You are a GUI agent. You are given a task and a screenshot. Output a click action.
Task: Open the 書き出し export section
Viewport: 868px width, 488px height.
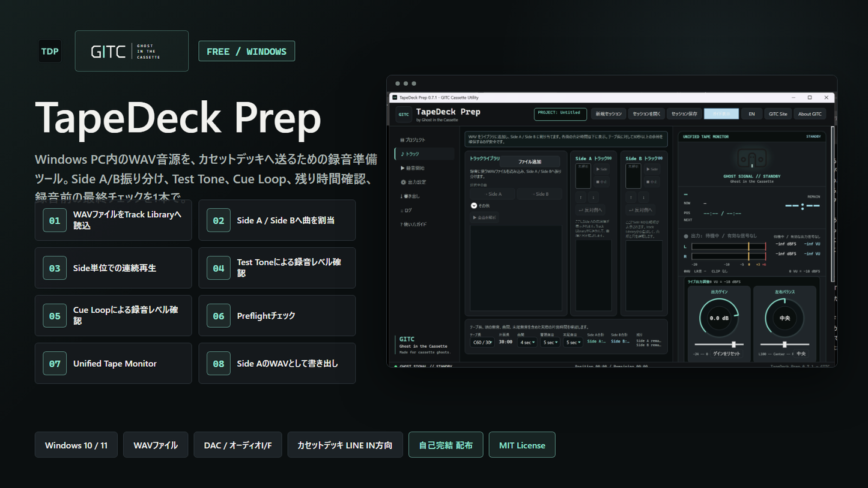click(424, 196)
